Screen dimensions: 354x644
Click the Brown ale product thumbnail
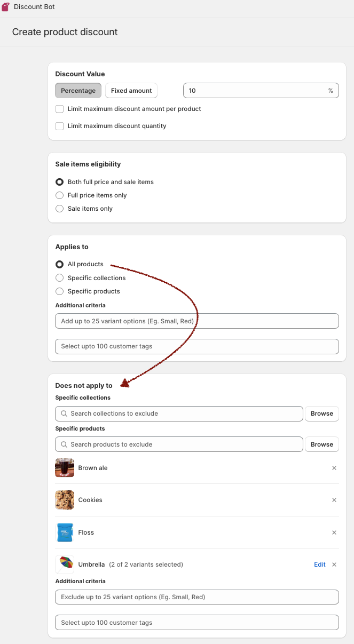point(65,468)
